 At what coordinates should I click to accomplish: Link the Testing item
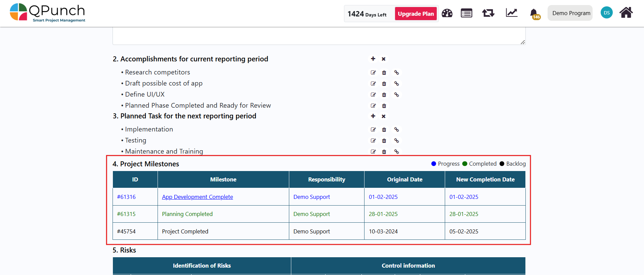[396, 141]
